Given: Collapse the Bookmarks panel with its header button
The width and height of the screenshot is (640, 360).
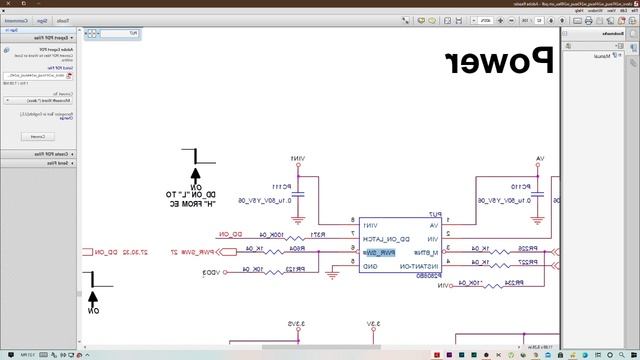Looking at the screenshot, I should pos(565,33).
